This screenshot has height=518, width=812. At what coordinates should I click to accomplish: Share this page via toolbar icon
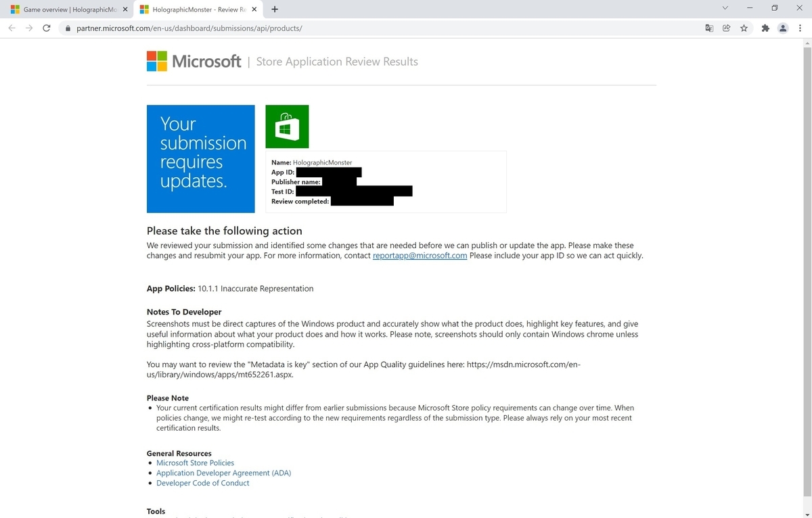726,28
